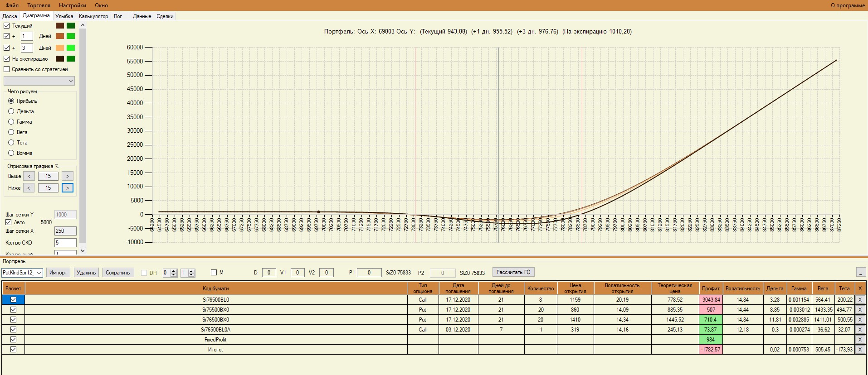
Task: Collapse the portfolio panel with underscore button
Action: point(861,272)
